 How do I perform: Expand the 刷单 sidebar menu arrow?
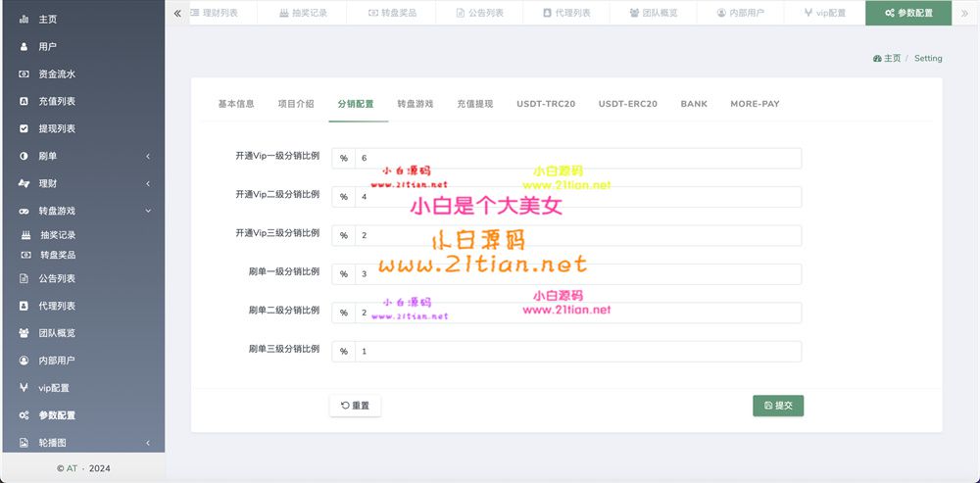point(148,156)
